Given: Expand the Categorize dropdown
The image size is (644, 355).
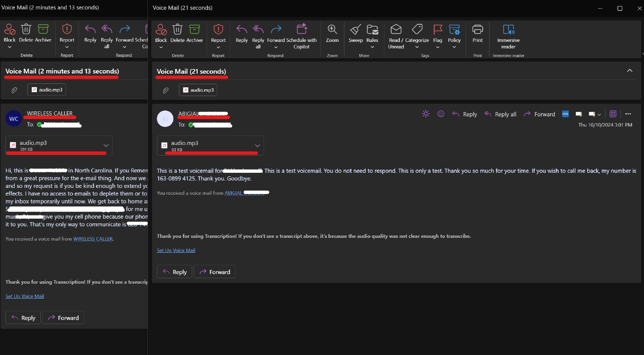Looking at the screenshot, I should click(x=417, y=47).
